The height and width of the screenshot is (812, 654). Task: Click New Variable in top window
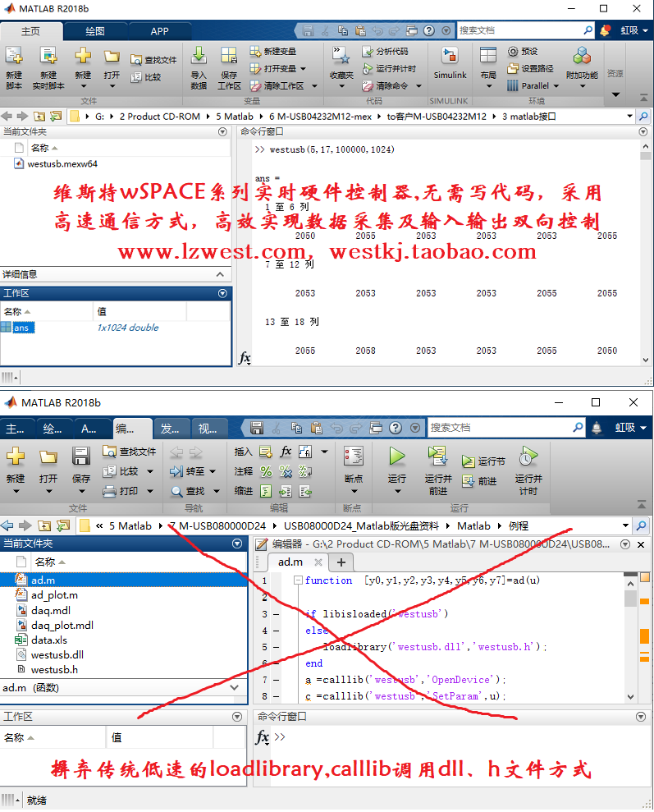[273, 51]
